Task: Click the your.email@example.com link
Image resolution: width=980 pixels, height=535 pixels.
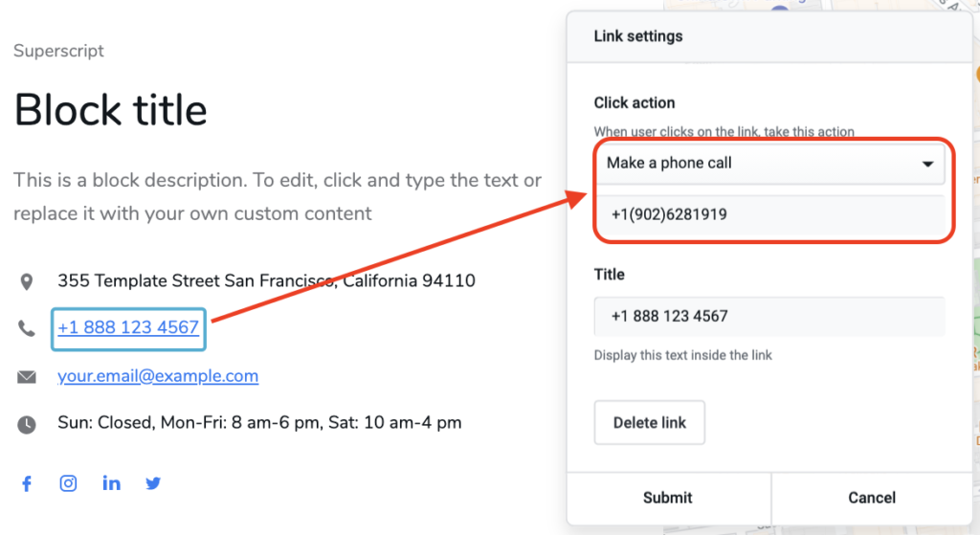Action: tap(158, 376)
